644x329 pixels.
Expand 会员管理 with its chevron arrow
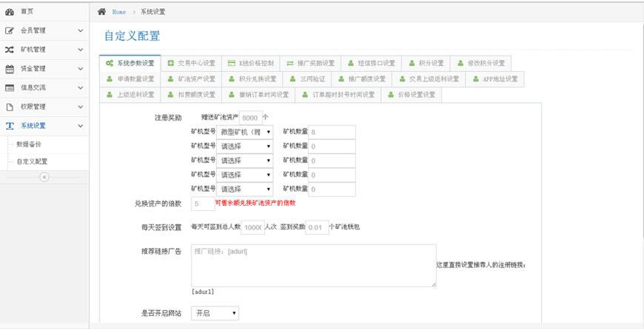(80, 30)
